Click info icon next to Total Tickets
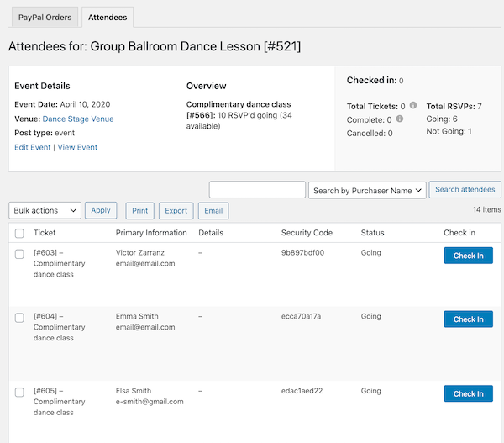This screenshot has width=504, height=443. tap(413, 106)
